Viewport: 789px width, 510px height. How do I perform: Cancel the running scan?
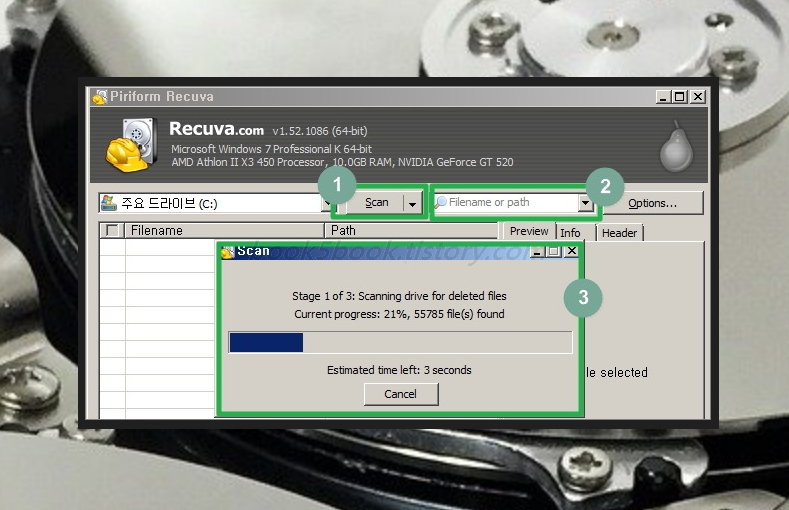tap(401, 394)
